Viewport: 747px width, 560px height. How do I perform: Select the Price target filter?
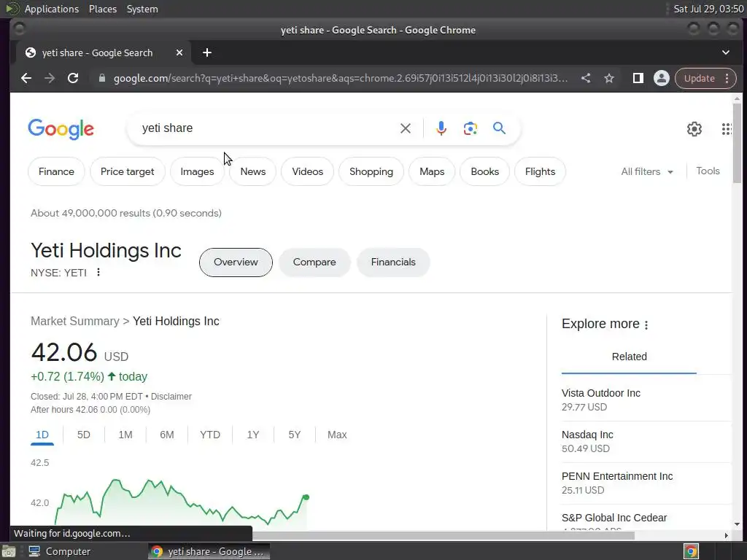pyautogui.click(x=127, y=171)
